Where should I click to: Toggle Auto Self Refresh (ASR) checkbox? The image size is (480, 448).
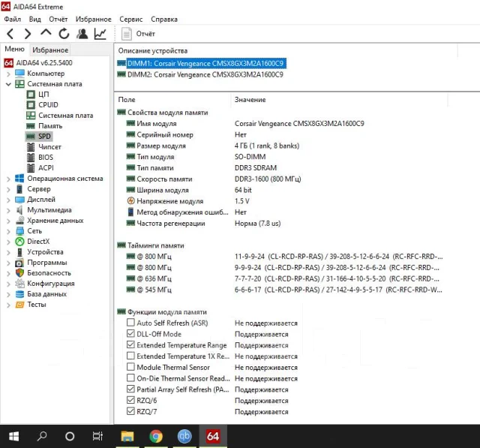130,323
